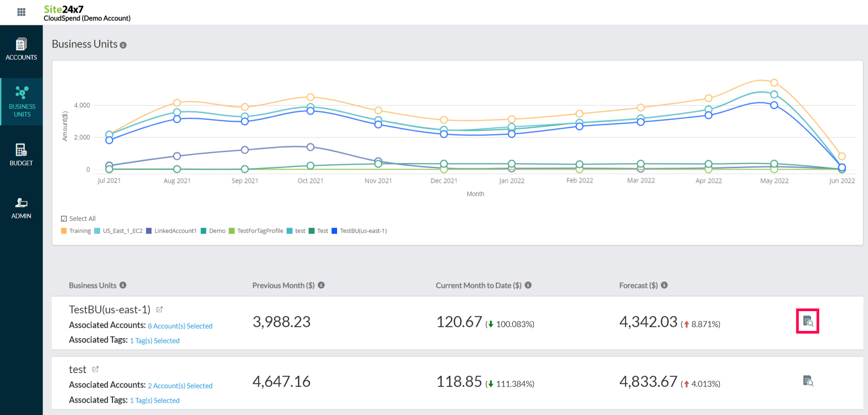Click the Site24x7 logo
This screenshot has height=415, width=868.
pyautogui.click(x=63, y=9)
